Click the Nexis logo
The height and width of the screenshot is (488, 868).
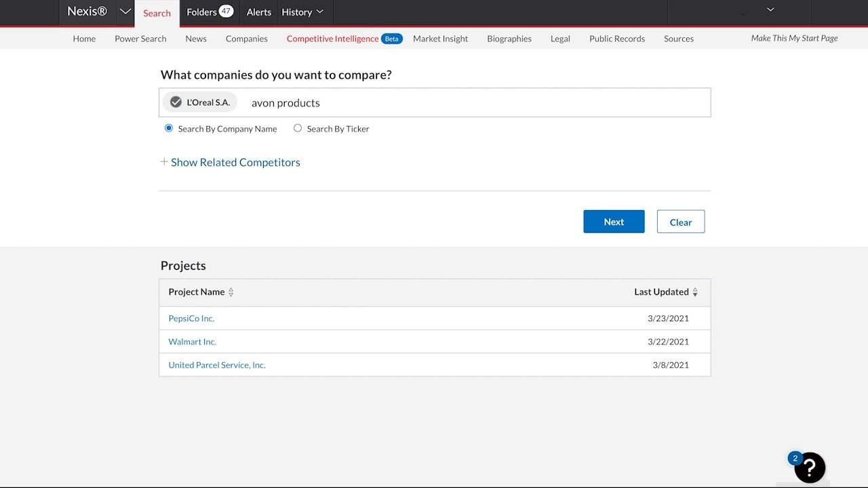point(87,12)
